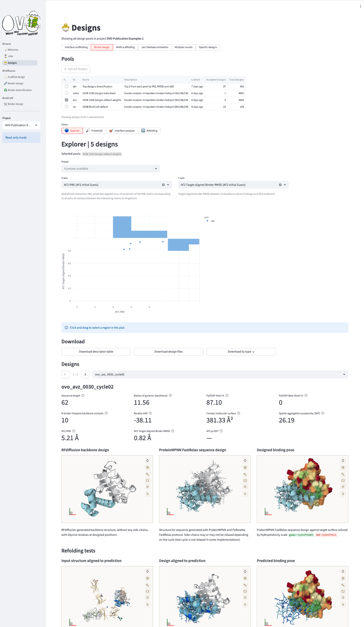Open the Interface analyzer view

(122, 131)
